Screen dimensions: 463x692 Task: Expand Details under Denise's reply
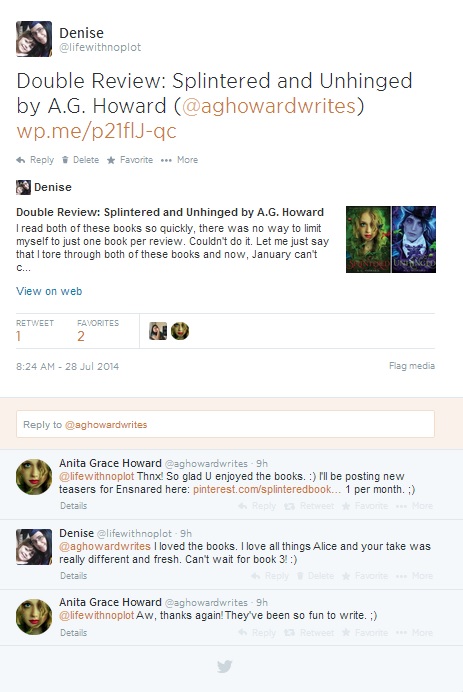click(74, 575)
